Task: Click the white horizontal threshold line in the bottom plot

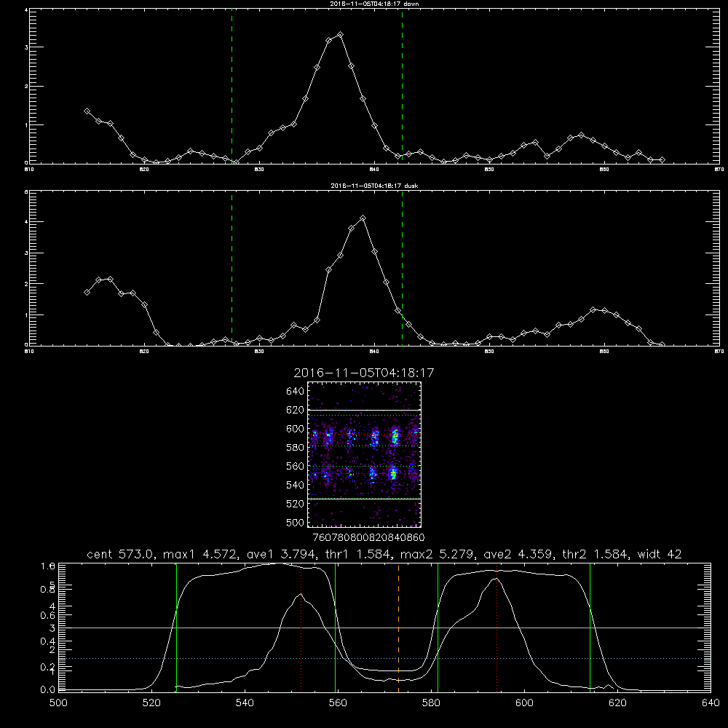Action: pos(384,628)
